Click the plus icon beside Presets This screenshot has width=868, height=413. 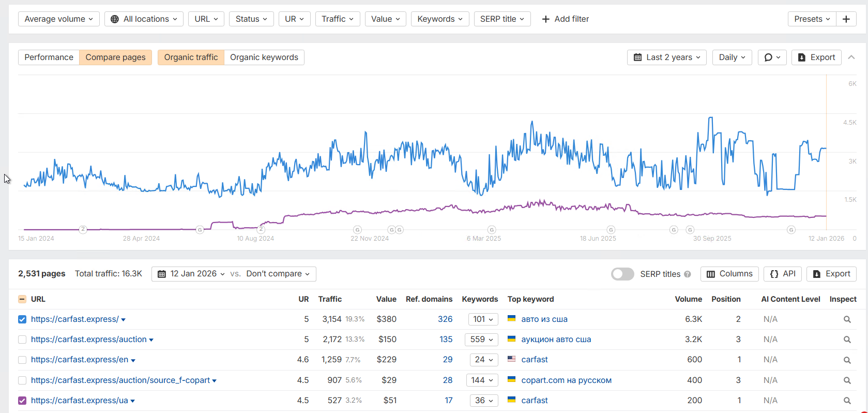(x=846, y=19)
